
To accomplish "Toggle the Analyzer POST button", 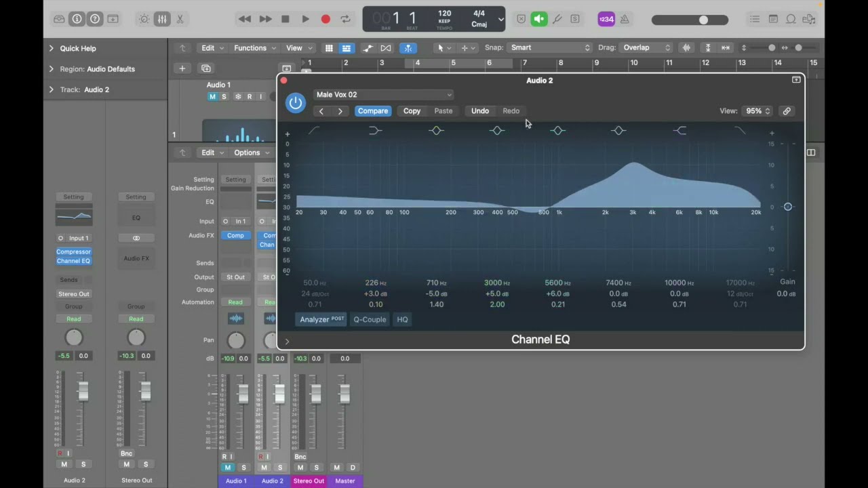I will [322, 319].
